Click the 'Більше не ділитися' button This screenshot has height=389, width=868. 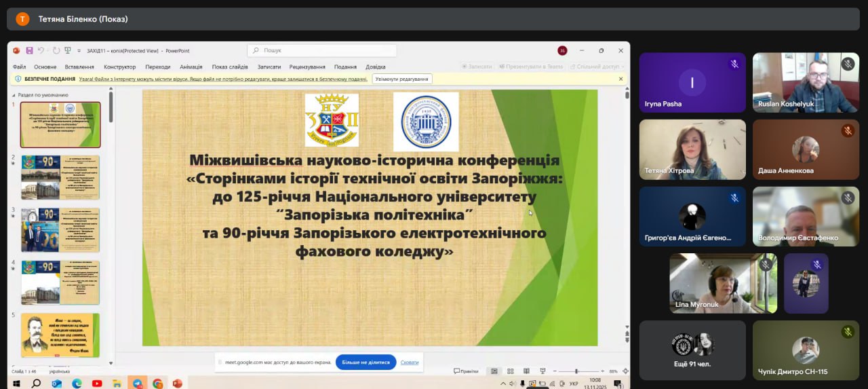(x=366, y=363)
